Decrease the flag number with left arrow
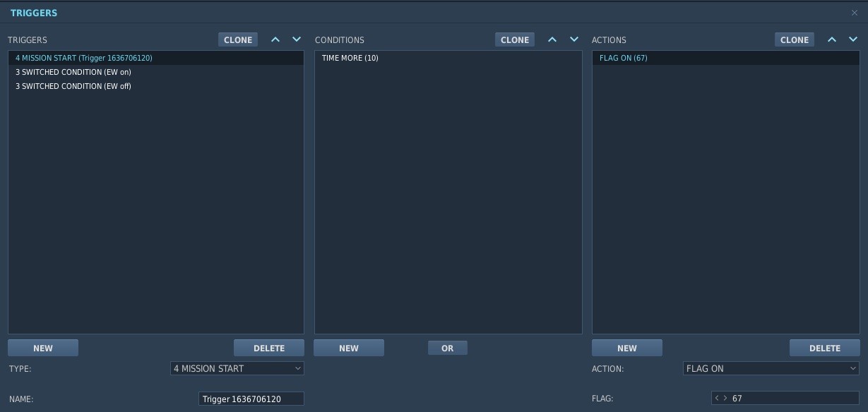 click(x=717, y=398)
